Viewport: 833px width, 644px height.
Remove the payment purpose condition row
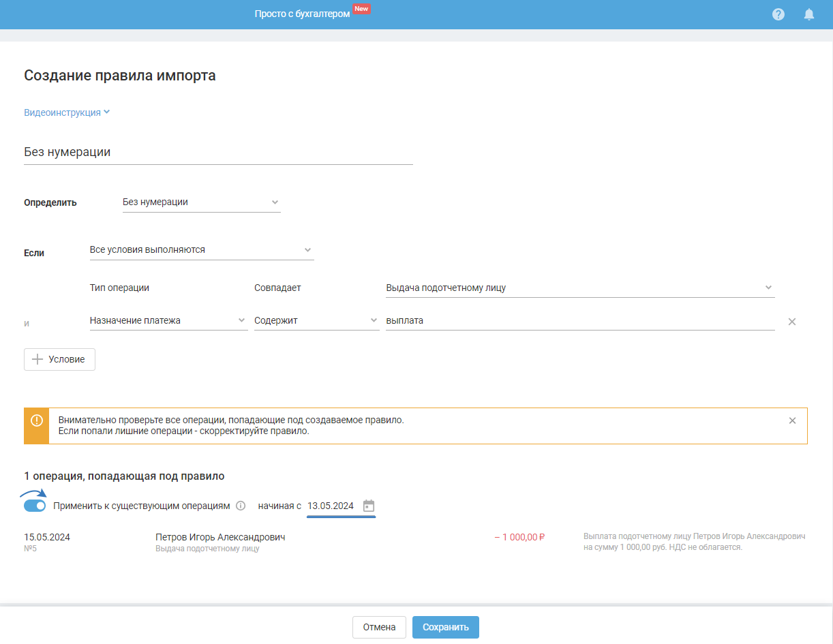(x=792, y=322)
